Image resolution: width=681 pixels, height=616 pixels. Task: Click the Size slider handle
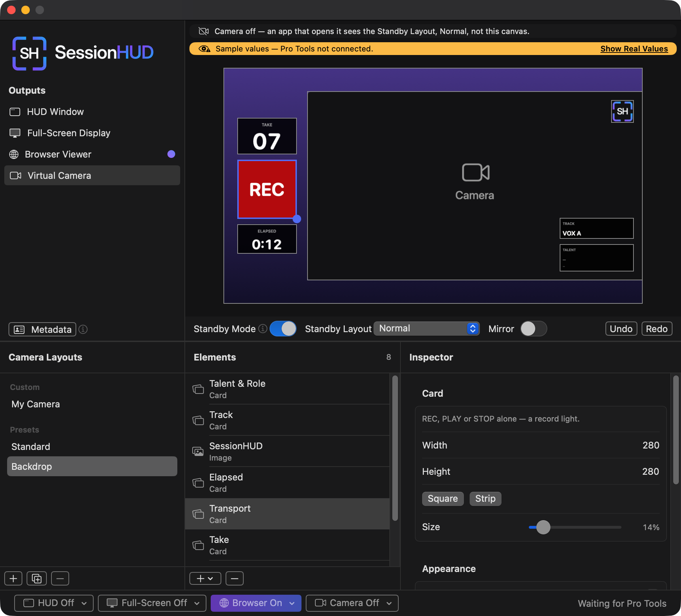(543, 527)
